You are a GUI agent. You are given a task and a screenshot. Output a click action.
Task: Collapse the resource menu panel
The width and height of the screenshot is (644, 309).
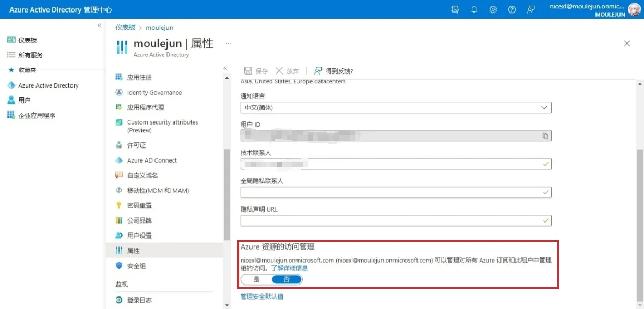pos(225,68)
